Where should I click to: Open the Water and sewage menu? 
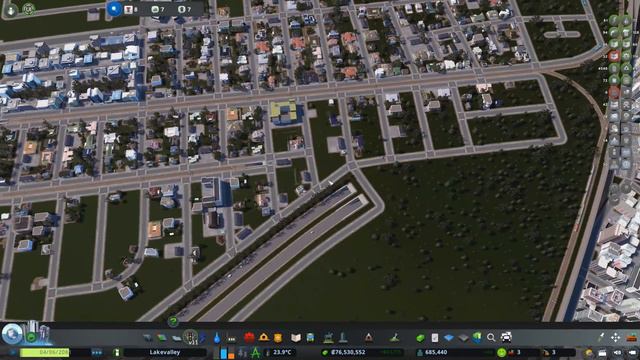(217, 338)
